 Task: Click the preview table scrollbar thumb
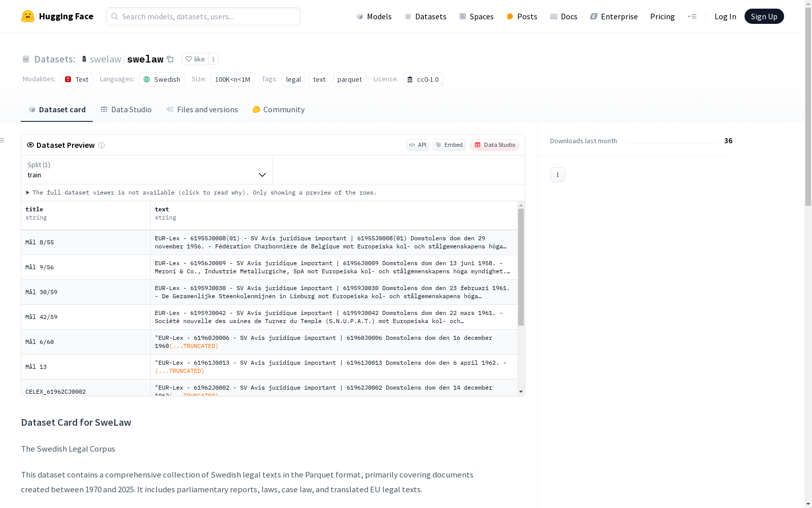tap(521, 267)
